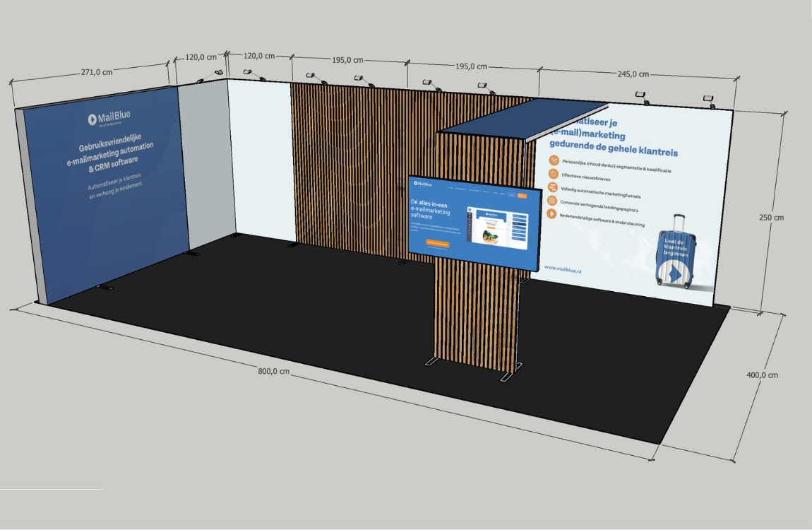
Task: Select the wooden slat pillar under the TV
Action: click(x=475, y=316)
